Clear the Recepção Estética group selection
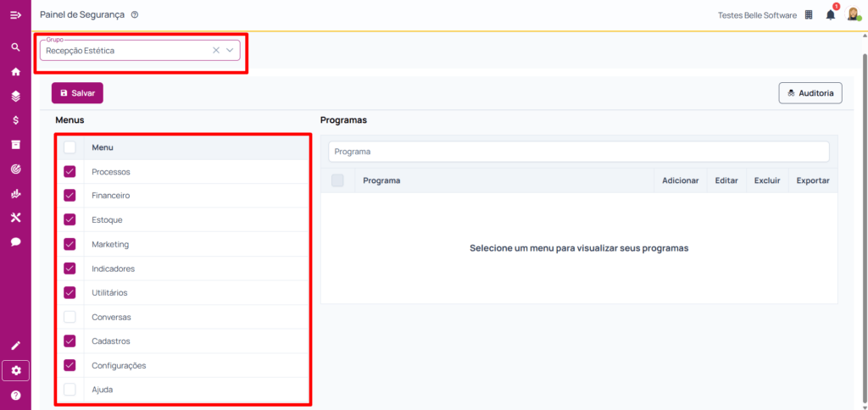Screen dimensions: 868x410 click(215, 51)
